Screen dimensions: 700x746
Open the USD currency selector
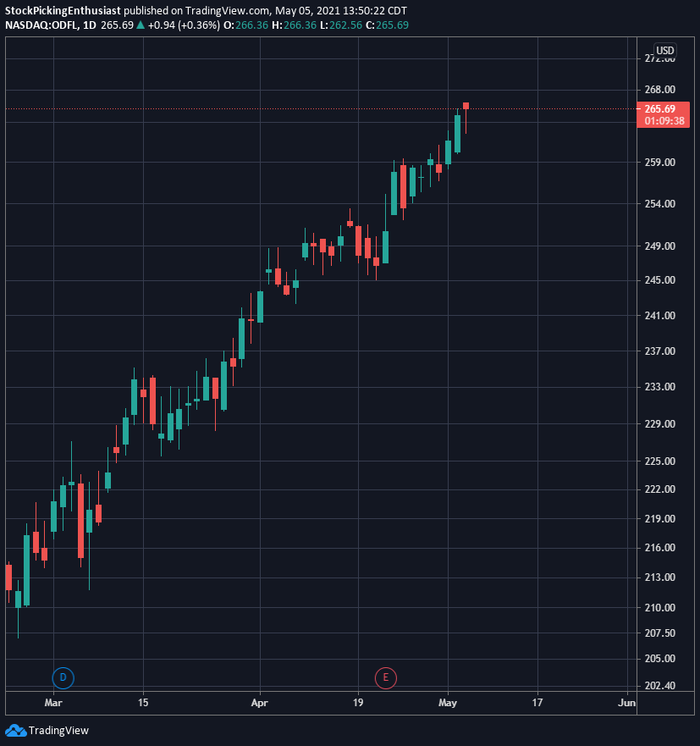pyautogui.click(x=664, y=51)
